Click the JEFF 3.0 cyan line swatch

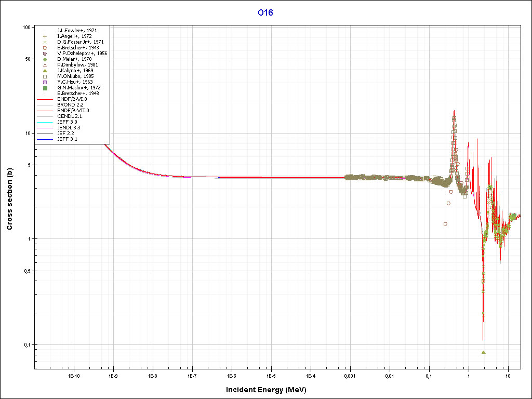45,122
